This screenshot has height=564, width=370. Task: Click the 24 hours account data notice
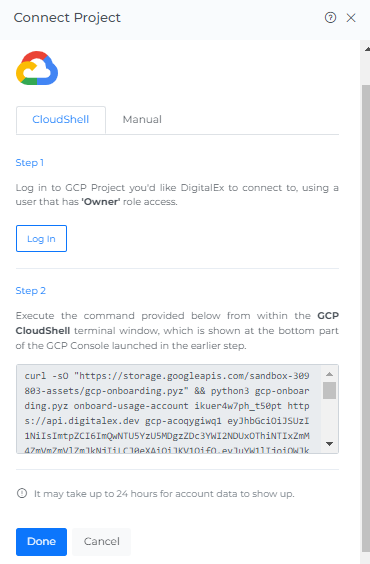point(164,494)
